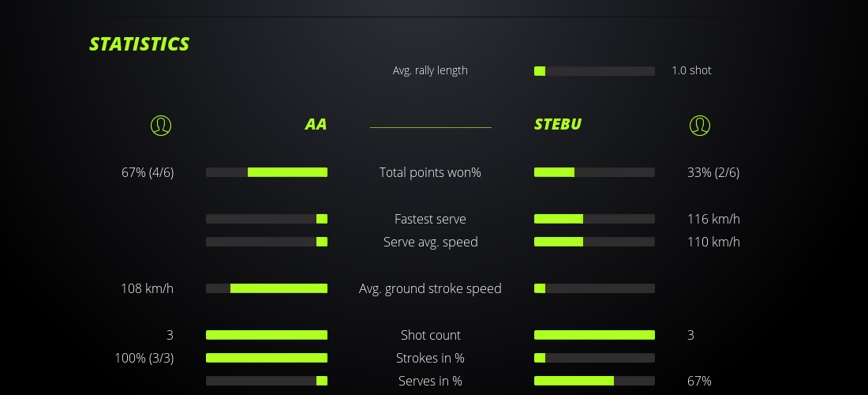Click the 1.0 shot rally value
This screenshot has height=395, width=868.
coord(691,70)
